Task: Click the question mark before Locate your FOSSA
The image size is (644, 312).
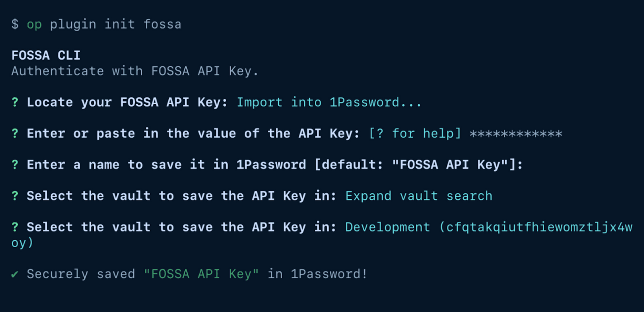Action: [15, 102]
